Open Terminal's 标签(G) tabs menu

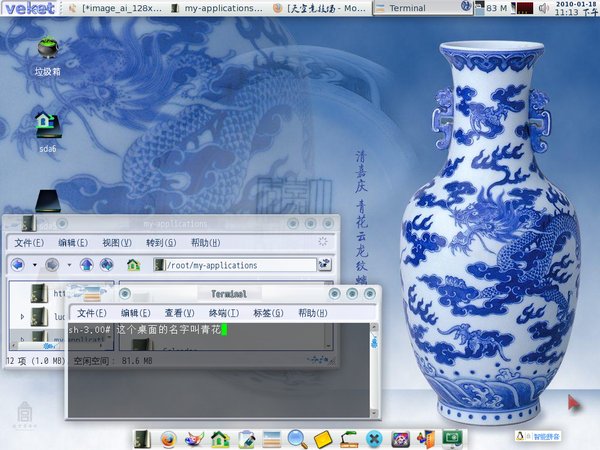[x=268, y=313]
